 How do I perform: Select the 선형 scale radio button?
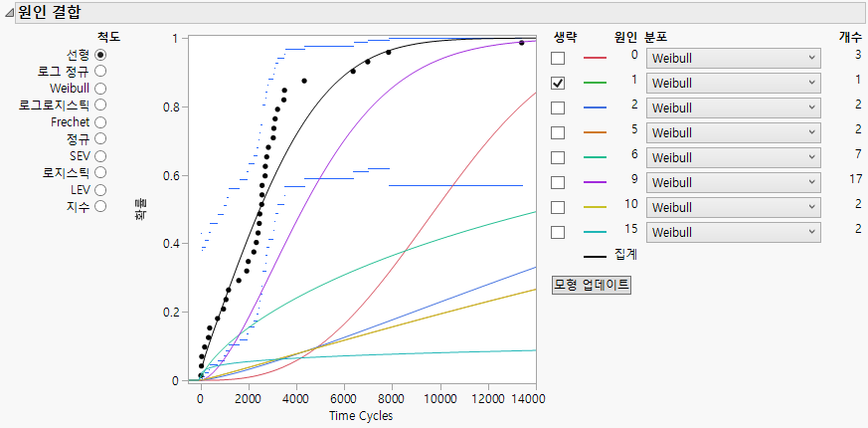[x=100, y=55]
